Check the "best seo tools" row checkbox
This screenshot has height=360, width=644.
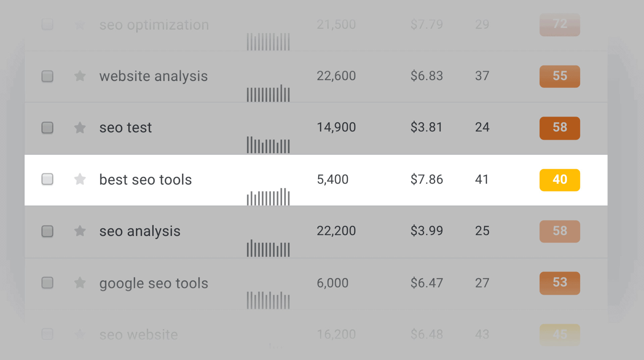point(47,179)
